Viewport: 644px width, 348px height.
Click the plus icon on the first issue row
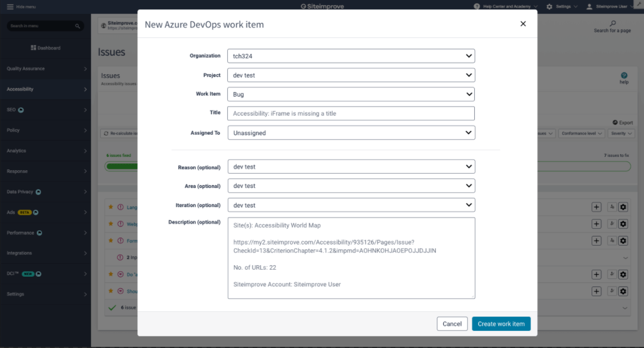click(x=596, y=207)
